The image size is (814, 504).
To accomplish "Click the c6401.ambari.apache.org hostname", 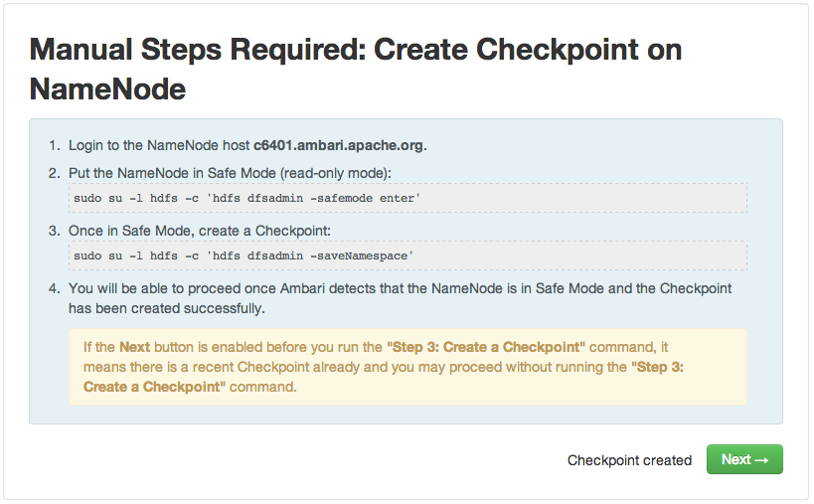I will (338, 145).
